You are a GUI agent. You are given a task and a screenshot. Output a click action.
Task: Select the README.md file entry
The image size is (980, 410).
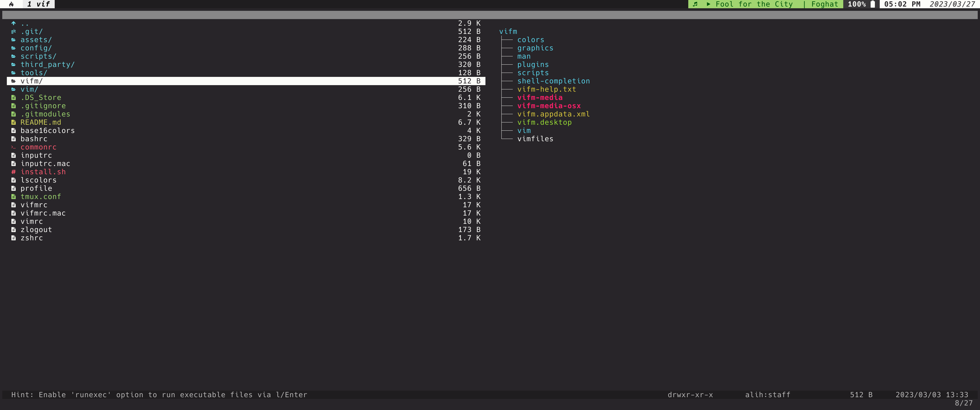pyautogui.click(x=41, y=122)
